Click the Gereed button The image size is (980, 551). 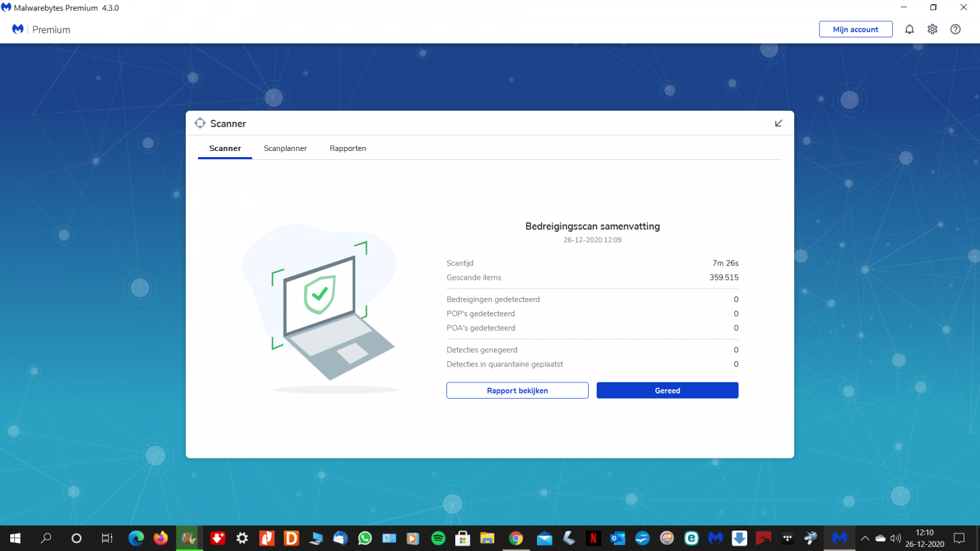click(668, 390)
